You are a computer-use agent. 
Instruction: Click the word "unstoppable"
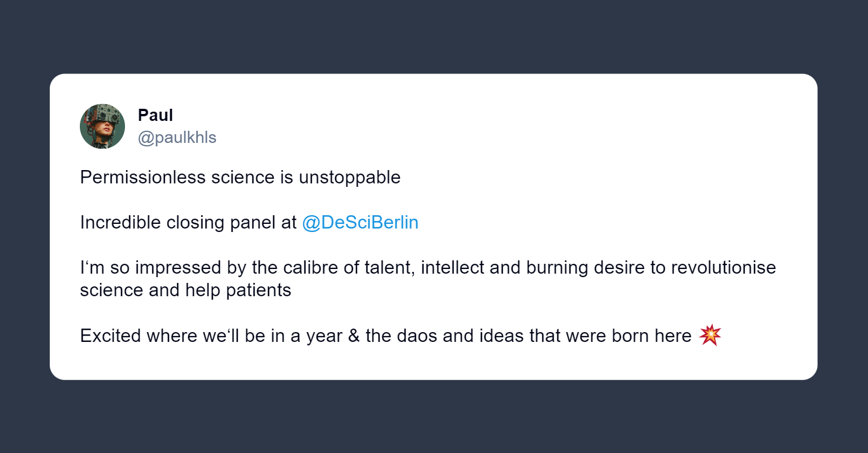click(x=350, y=177)
